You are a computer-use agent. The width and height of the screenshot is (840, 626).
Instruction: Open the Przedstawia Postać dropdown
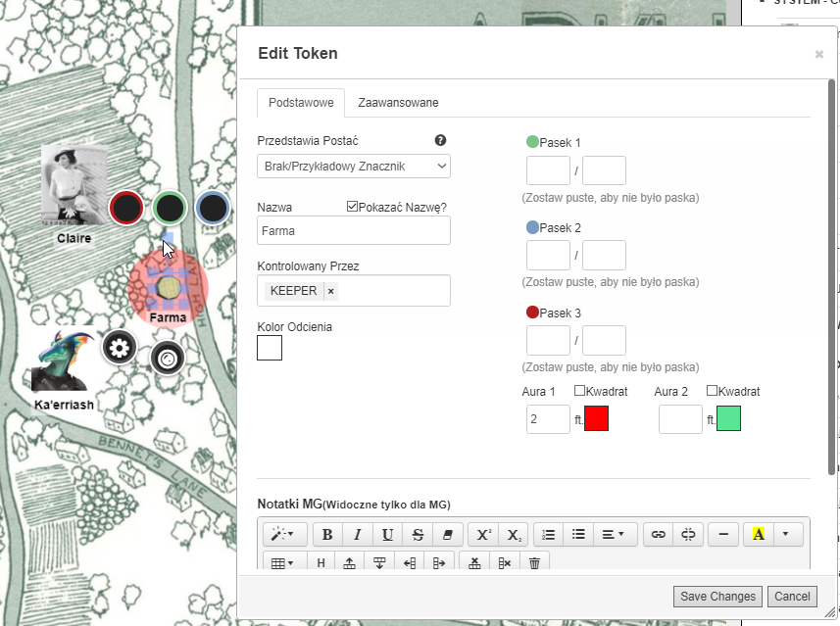click(354, 166)
